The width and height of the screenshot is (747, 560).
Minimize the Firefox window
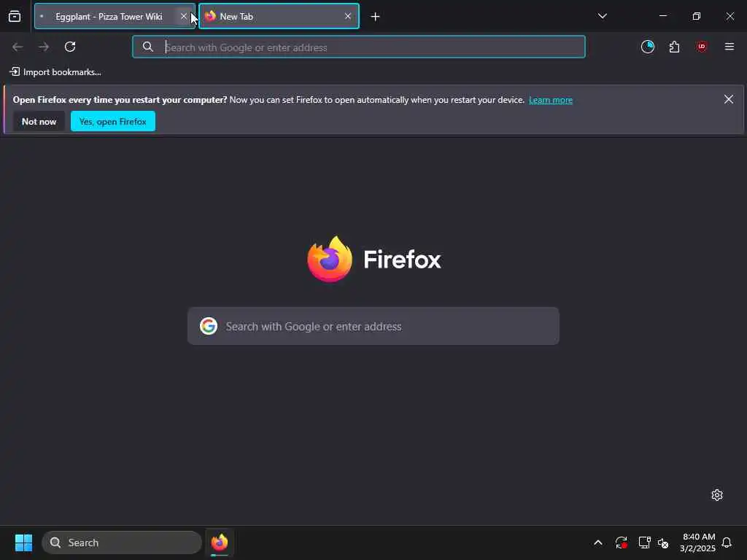(662, 16)
